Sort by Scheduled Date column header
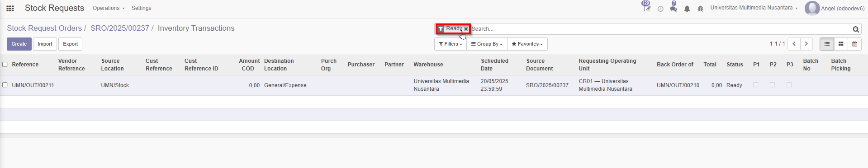 pos(494,65)
